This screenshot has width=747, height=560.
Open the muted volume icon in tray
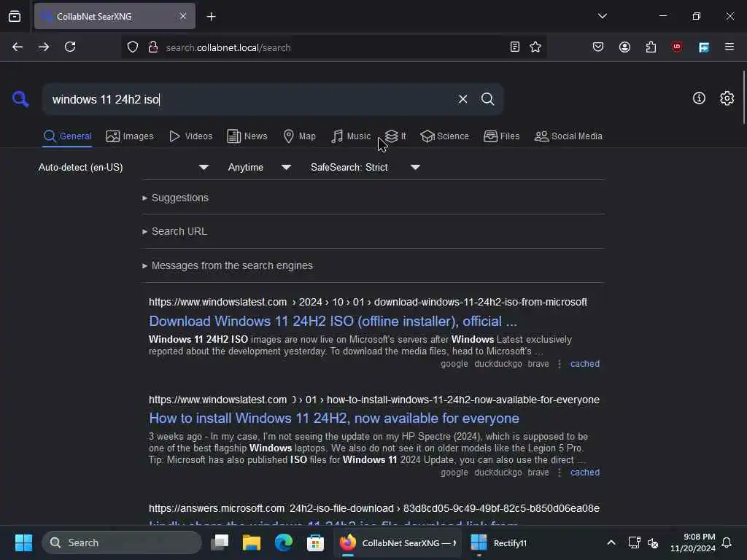(653, 542)
